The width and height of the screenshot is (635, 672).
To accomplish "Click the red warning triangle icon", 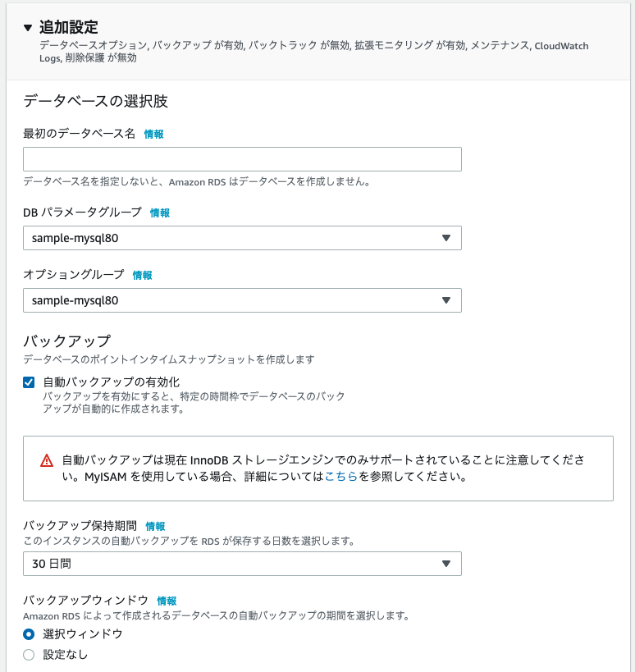I will coord(47,460).
